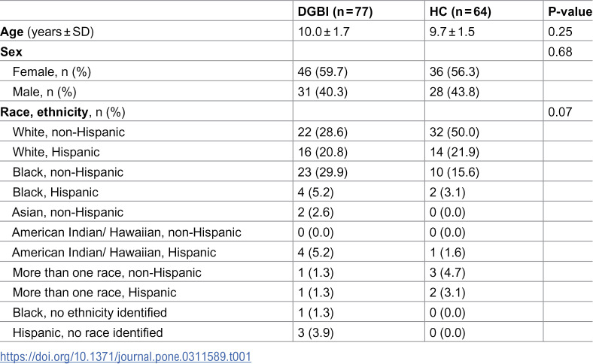Click the Sex row heading
Viewport: 593px width, 364px height.
[11, 52]
